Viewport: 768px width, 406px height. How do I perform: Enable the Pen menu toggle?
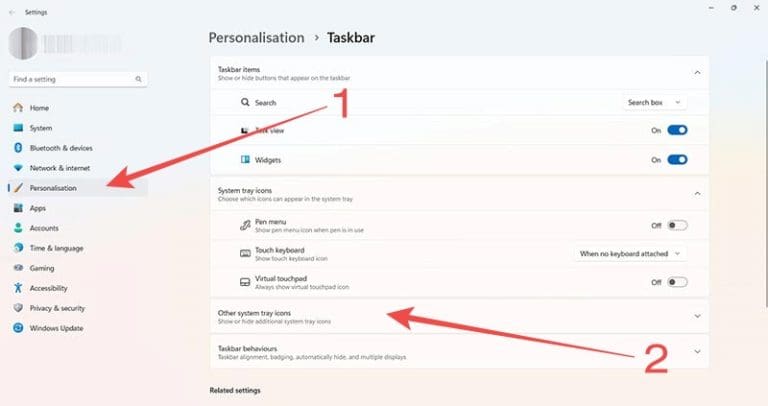[x=677, y=225]
